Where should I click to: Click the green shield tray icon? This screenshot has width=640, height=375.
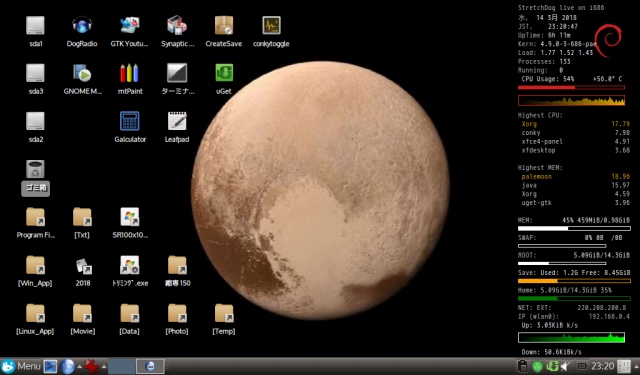(537, 366)
